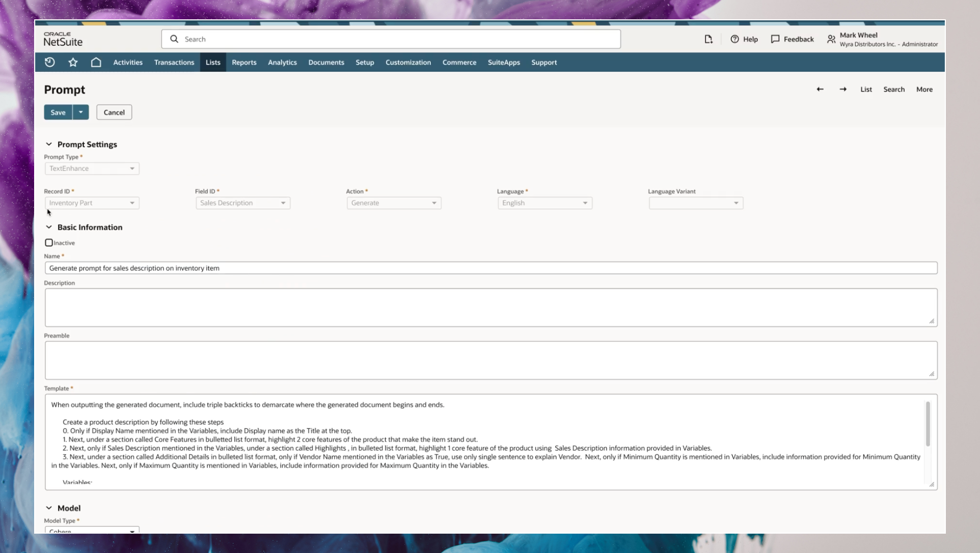Open the Shortcuts star icon

pos(73,62)
